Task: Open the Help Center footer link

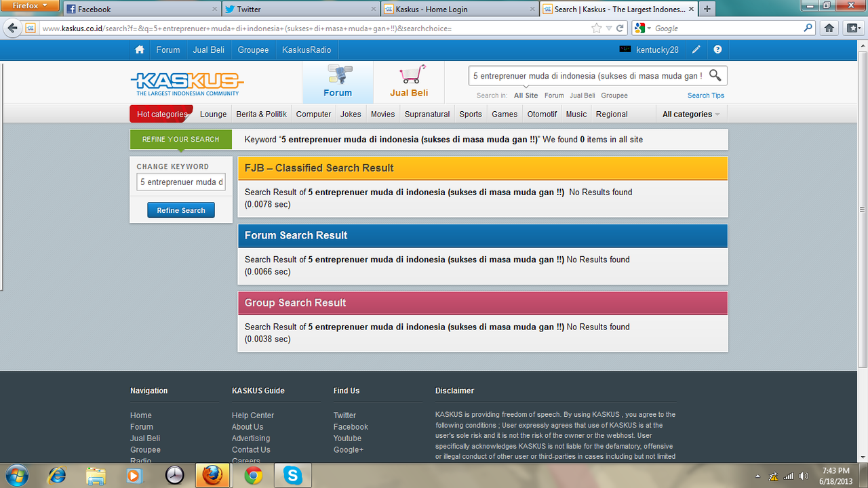Action: [253, 415]
